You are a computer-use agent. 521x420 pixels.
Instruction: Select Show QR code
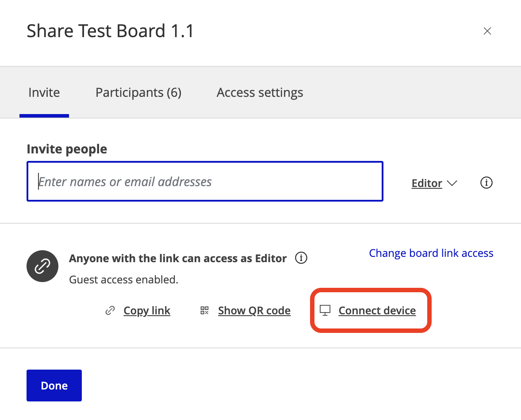pyautogui.click(x=254, y=310)
